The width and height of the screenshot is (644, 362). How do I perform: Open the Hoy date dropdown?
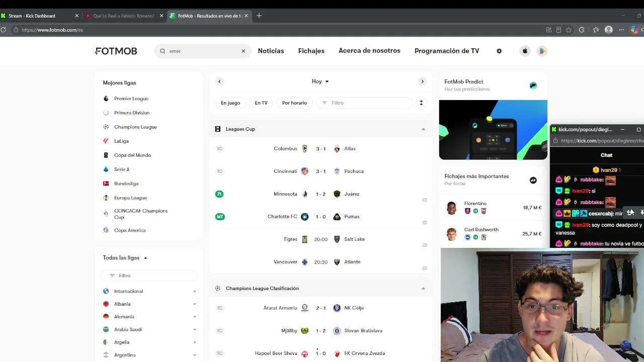[x=320, y=81]
